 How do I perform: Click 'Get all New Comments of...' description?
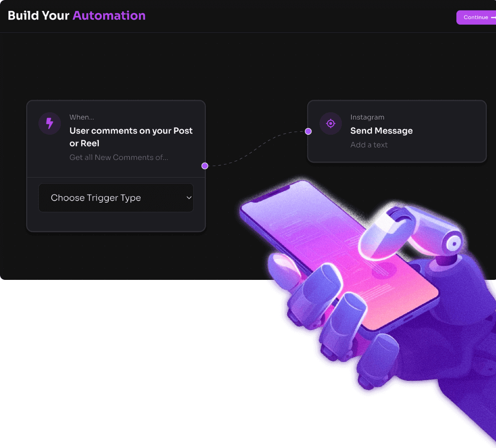click(x=119, y=158)
